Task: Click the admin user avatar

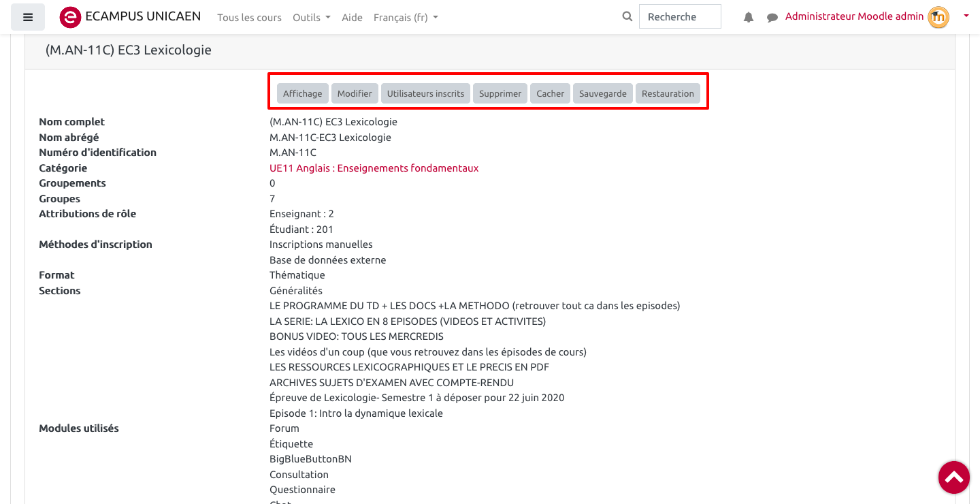Action: [x=938, y=17]
